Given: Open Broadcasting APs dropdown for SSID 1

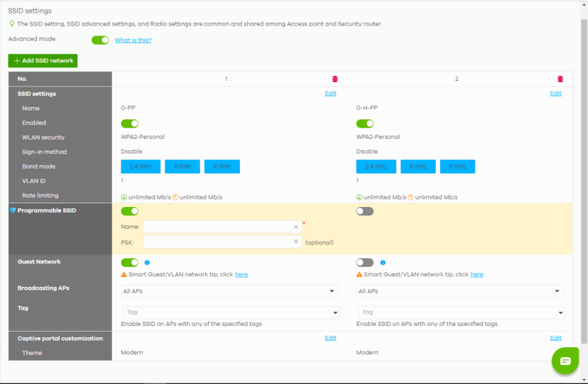Looking at the screenshot, I should coord(229,291).
